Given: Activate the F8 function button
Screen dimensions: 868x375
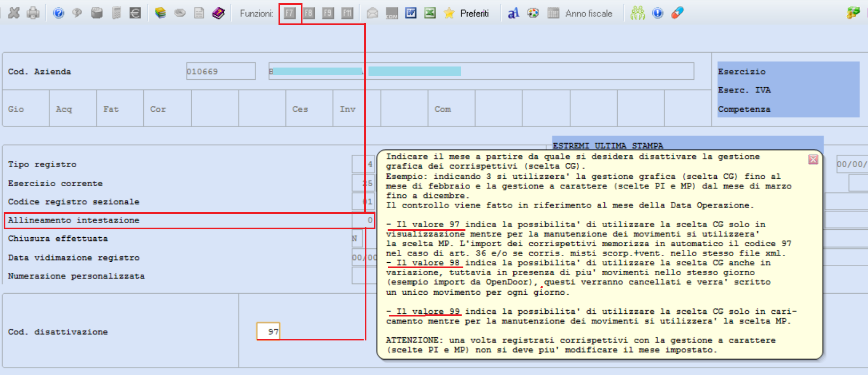Looking at the screenshot, I should [309, 13].
